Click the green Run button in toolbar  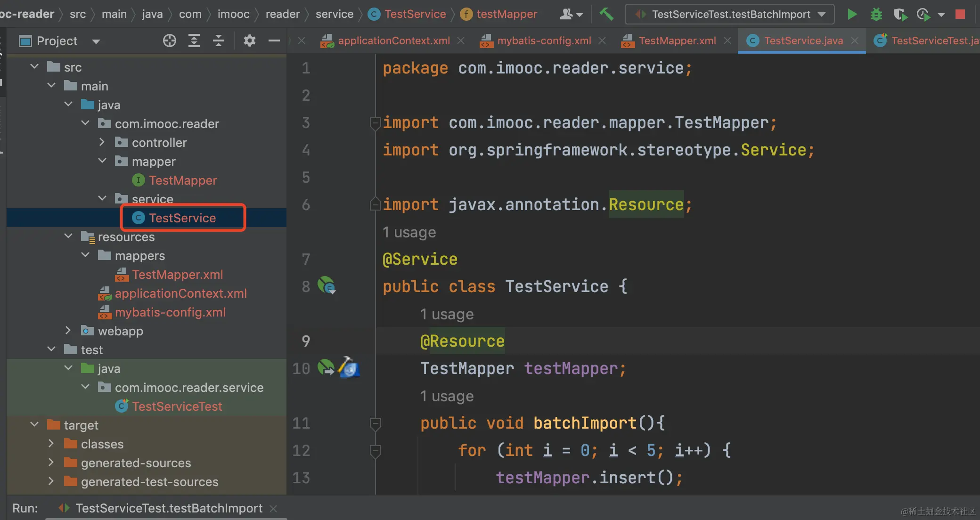[852, 14]
